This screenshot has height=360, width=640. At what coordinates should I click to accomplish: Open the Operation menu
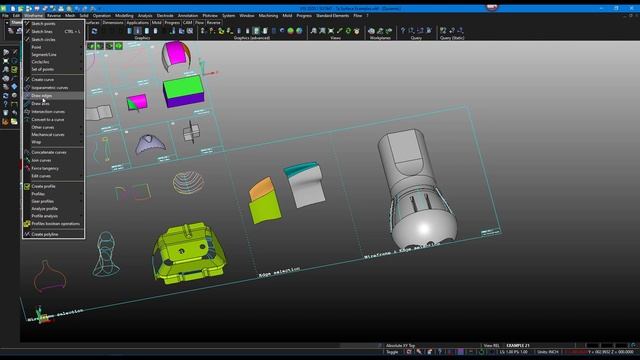[x=102, y=16]
